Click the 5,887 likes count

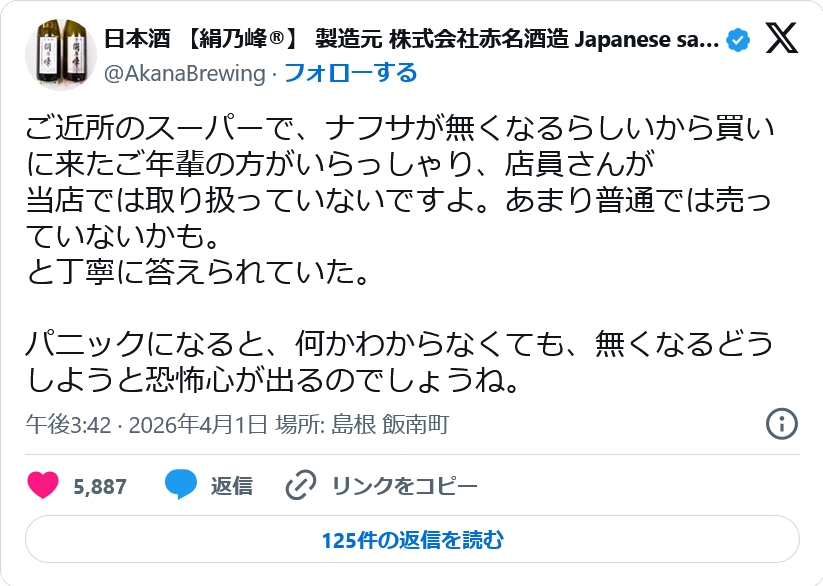click(x=100, y=487)
